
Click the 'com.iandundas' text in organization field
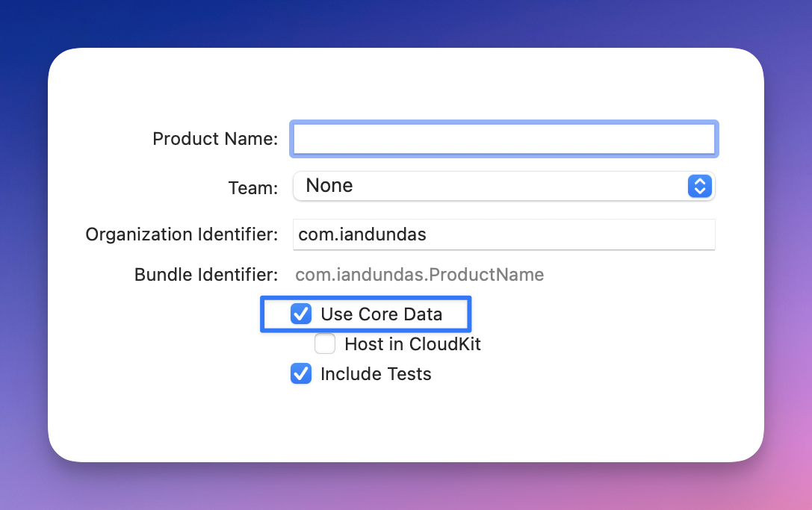pyautogui.click(x=362, y=234)
